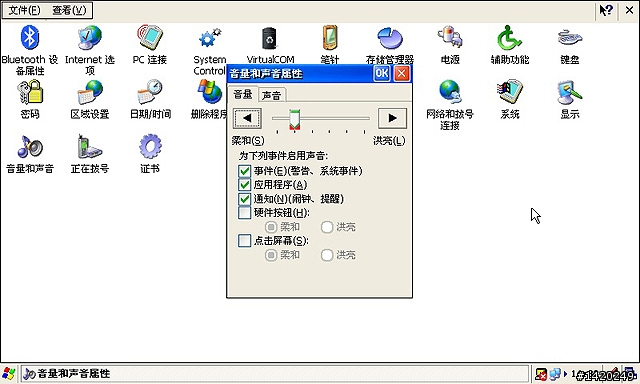The width and height of the screenshot is (640, 384).
Task: Select 柔和 radio under 硬件按钮
Action: click(271, 227)
